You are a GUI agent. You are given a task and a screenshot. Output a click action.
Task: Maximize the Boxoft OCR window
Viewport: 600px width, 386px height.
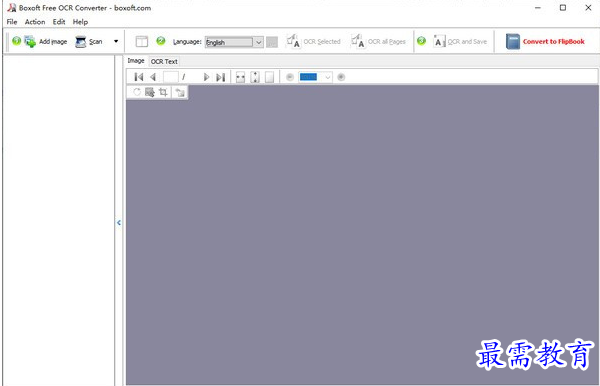point(562,8)
